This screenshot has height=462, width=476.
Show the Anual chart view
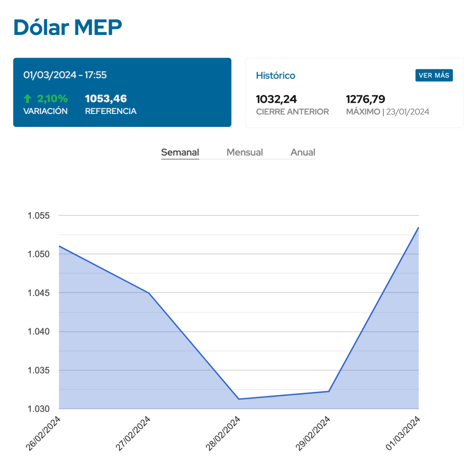[x=303, y=152]
